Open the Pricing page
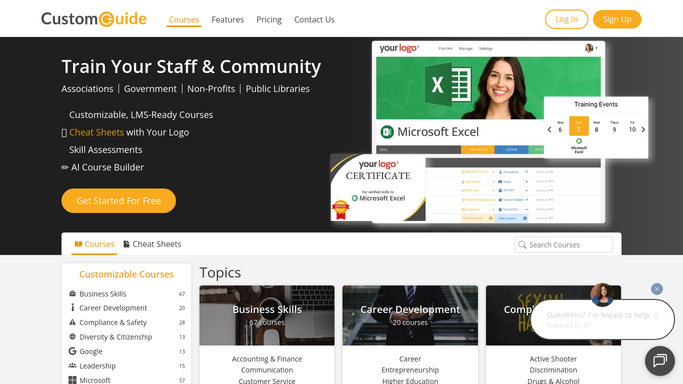The width and height of the screenshot is (683, 384). (269, 20)
